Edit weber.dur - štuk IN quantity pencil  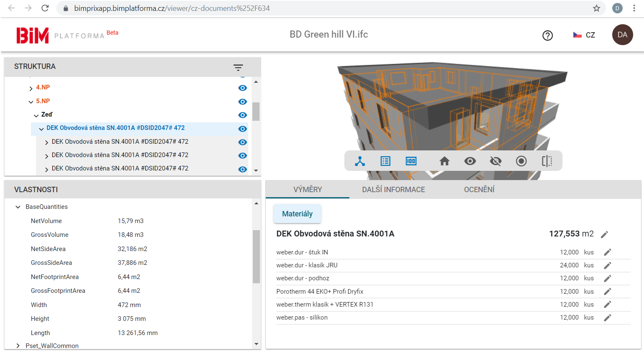point(608,252)
